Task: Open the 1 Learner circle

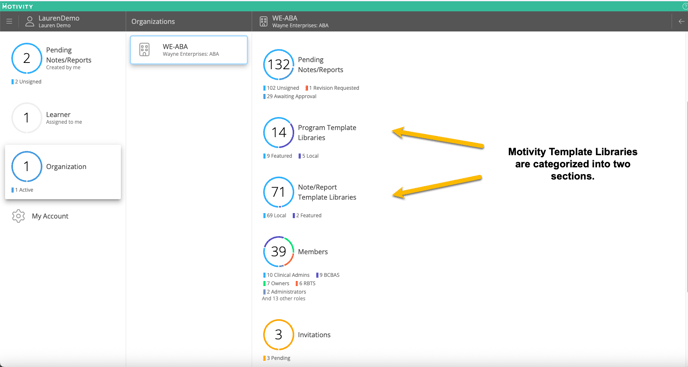Action: (x=26, y=118)
